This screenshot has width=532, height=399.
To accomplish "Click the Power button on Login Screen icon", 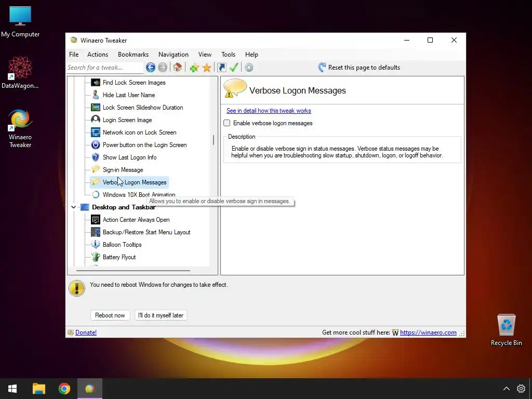I will click(x=96, y=145).
